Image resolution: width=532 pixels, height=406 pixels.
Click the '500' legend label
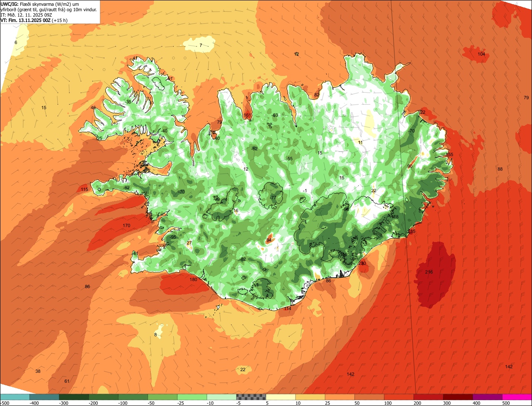coord(506,403)
